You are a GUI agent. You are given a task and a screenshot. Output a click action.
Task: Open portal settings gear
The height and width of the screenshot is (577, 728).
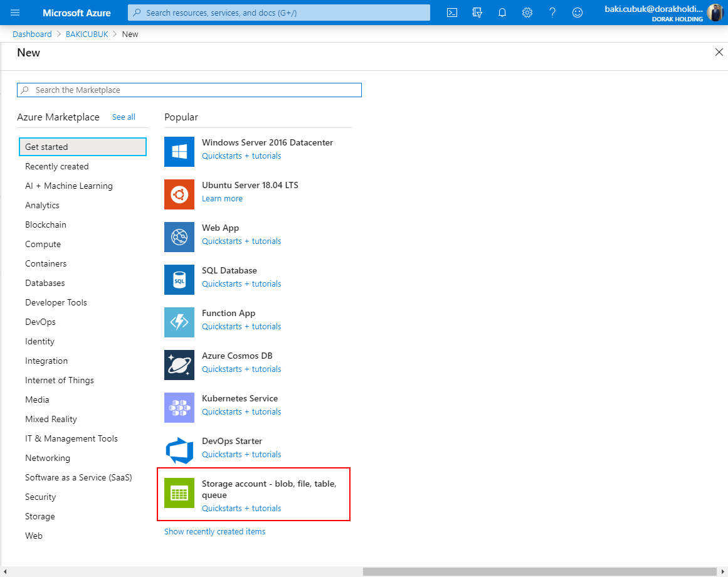(527, 13)
